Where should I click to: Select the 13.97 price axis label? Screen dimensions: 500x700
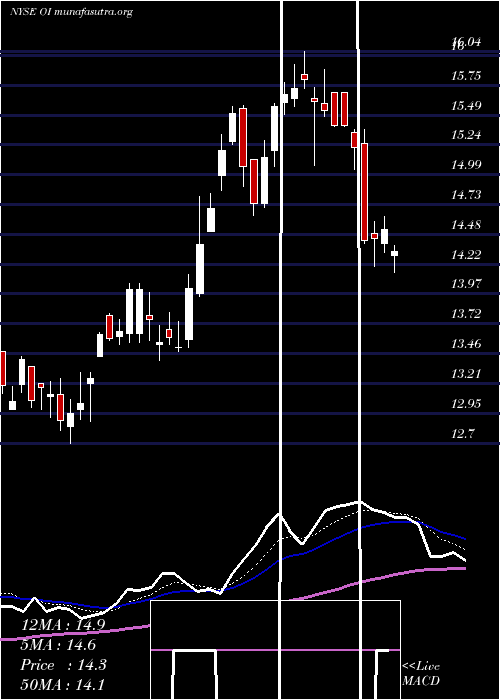466,283
